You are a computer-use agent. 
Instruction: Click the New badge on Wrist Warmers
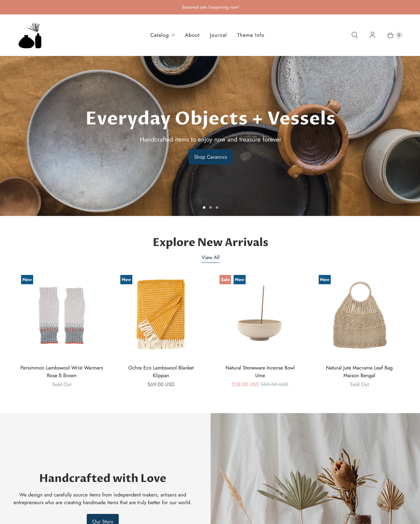click(27, 279)
